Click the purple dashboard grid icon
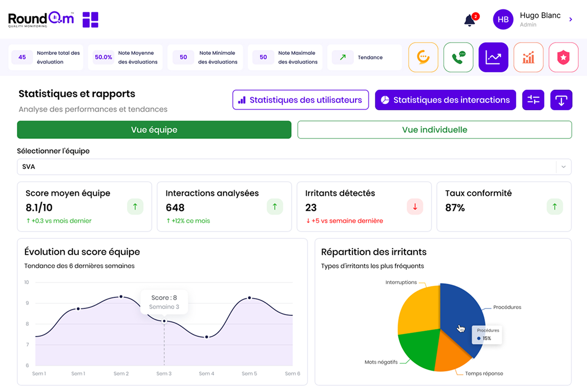 tap(90, 19)
